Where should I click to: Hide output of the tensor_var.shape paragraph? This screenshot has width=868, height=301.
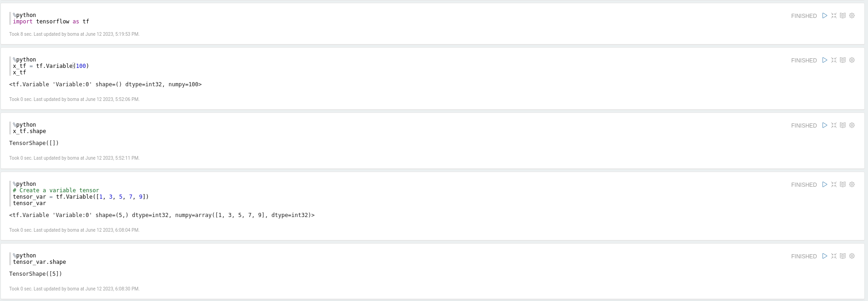[x=843, y=256]
